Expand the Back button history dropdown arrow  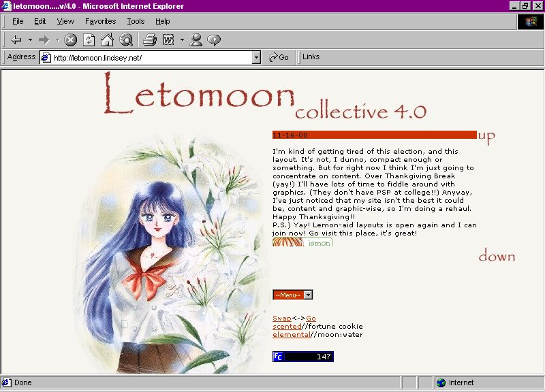[30, 40]
